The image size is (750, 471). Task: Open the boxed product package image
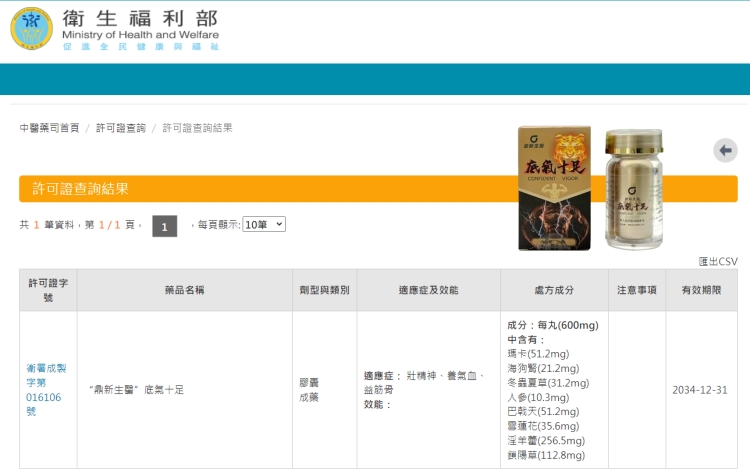point(553,188)
